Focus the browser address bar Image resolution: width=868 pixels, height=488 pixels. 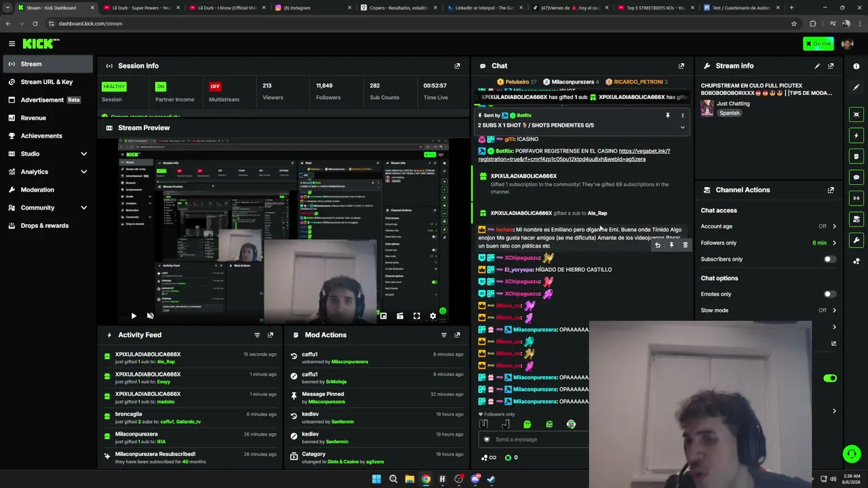point(420,24)
